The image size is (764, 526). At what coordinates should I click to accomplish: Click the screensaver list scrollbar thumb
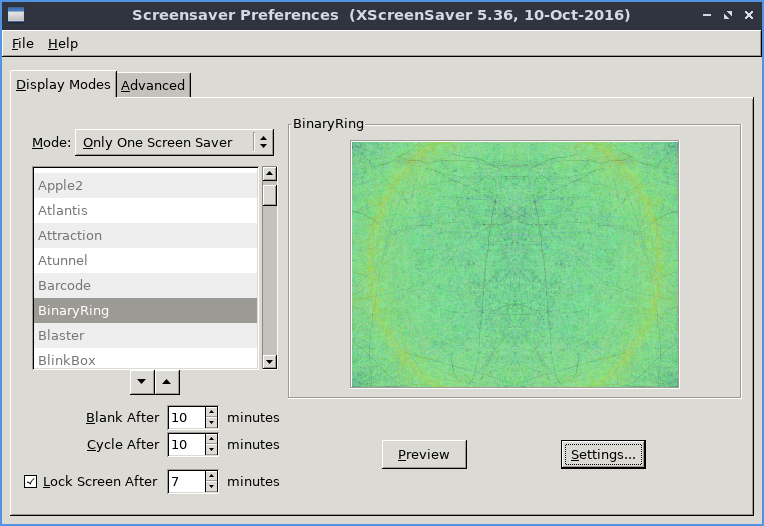coord(269,195)
